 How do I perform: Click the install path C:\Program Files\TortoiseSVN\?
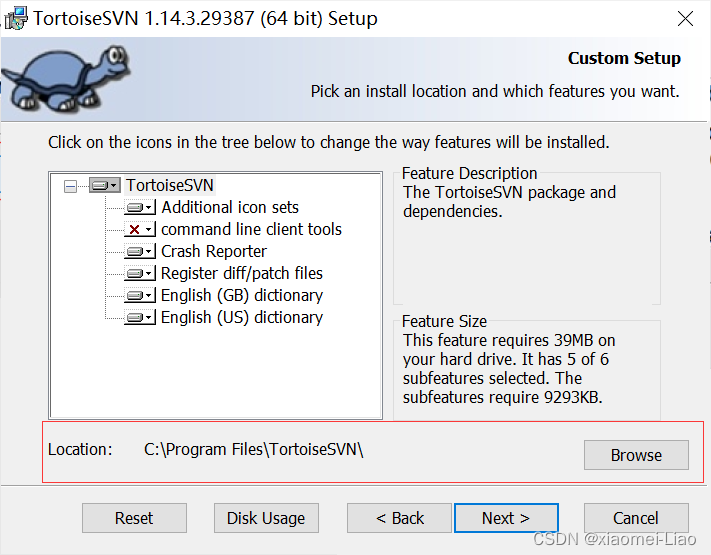point(253,449)
